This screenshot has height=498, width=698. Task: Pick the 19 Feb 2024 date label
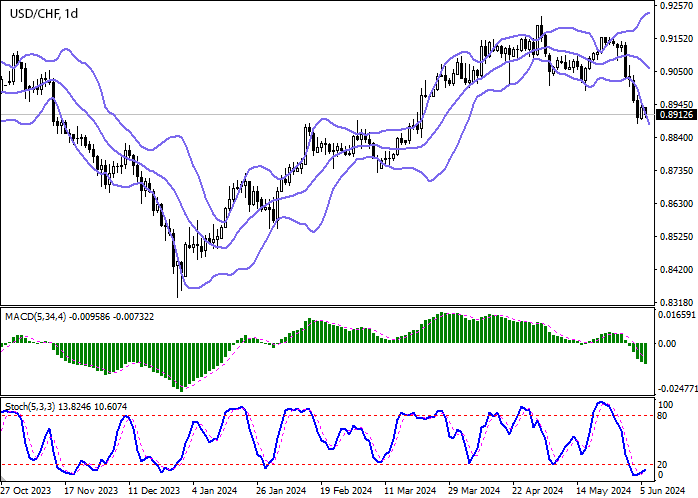[x=346, y=491]
